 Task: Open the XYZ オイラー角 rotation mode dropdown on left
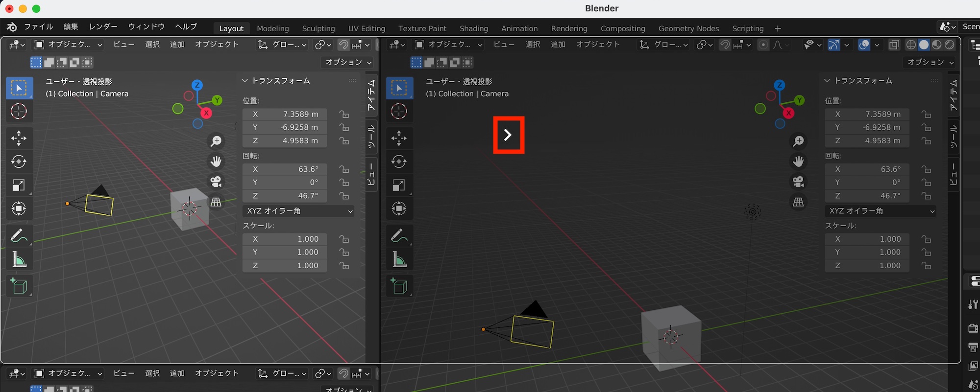pos(298,211)
